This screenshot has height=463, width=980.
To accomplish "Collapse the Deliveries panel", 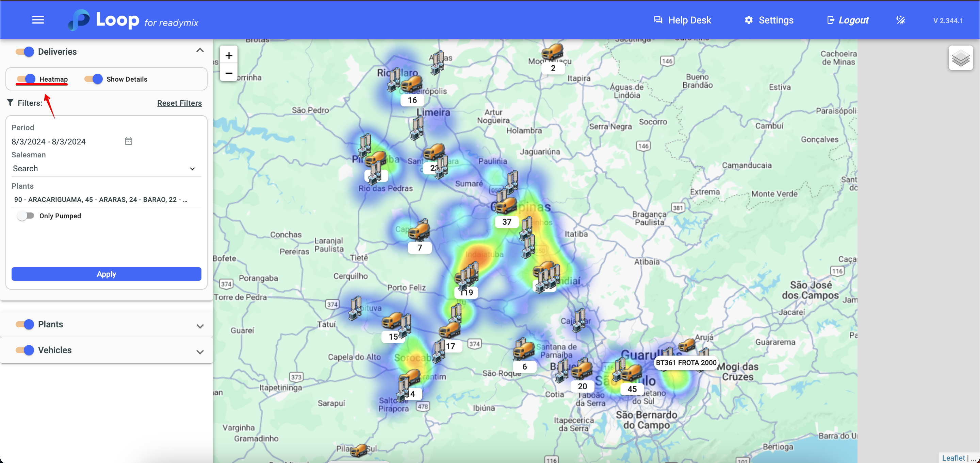I will click(x=200, y=51).
